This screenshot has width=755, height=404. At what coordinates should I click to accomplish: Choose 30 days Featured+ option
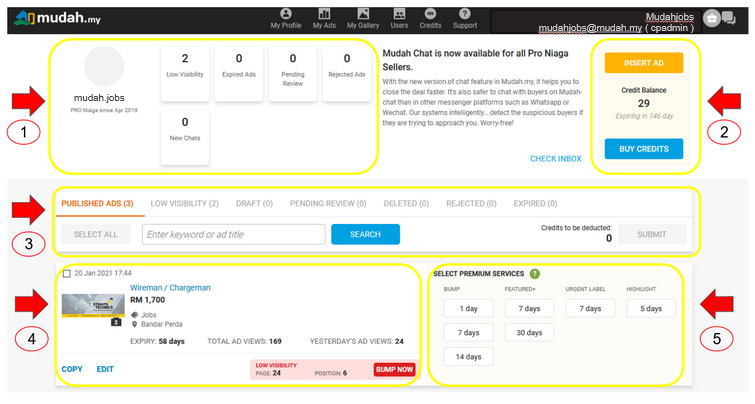click(x=528, y=332)
